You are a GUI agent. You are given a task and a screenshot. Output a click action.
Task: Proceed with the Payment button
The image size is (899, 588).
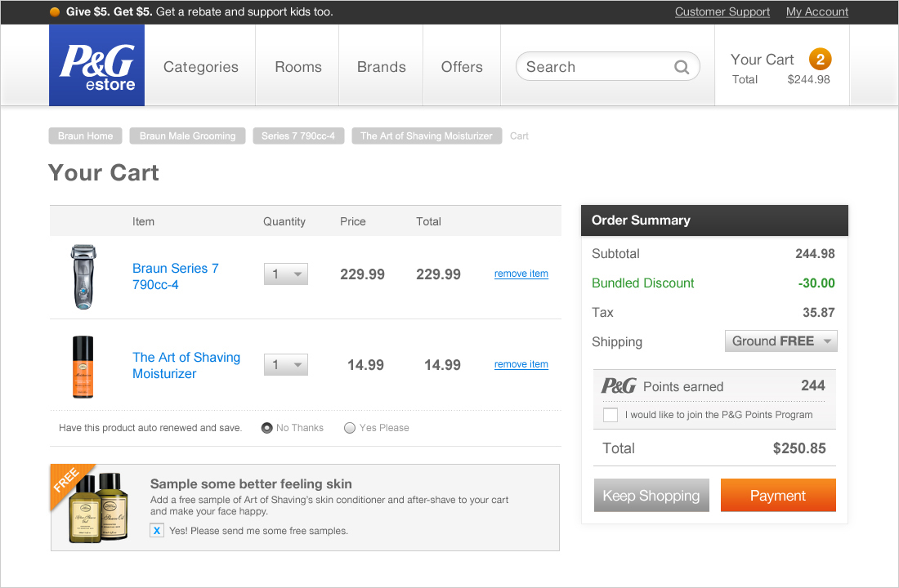778,495
